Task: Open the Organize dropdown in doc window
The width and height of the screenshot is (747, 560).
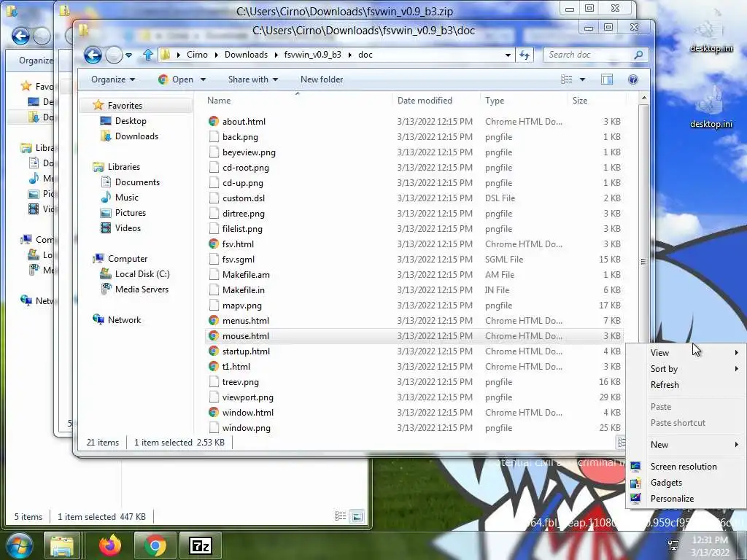Action: (113, 79)
